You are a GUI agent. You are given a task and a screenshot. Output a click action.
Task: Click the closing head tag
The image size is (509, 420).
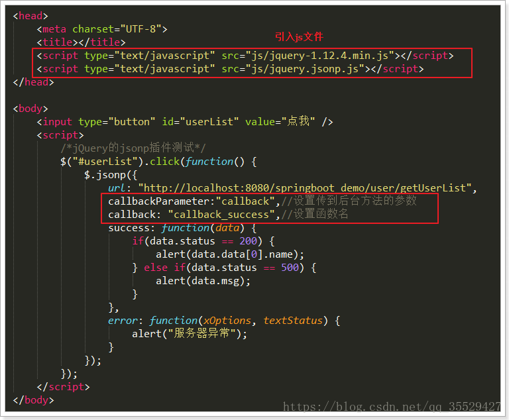(33, 82)
